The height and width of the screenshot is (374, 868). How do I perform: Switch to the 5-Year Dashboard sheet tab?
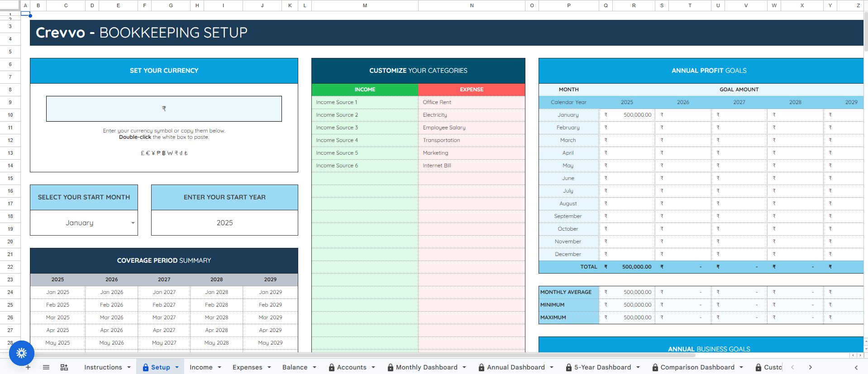pos(603,367)
